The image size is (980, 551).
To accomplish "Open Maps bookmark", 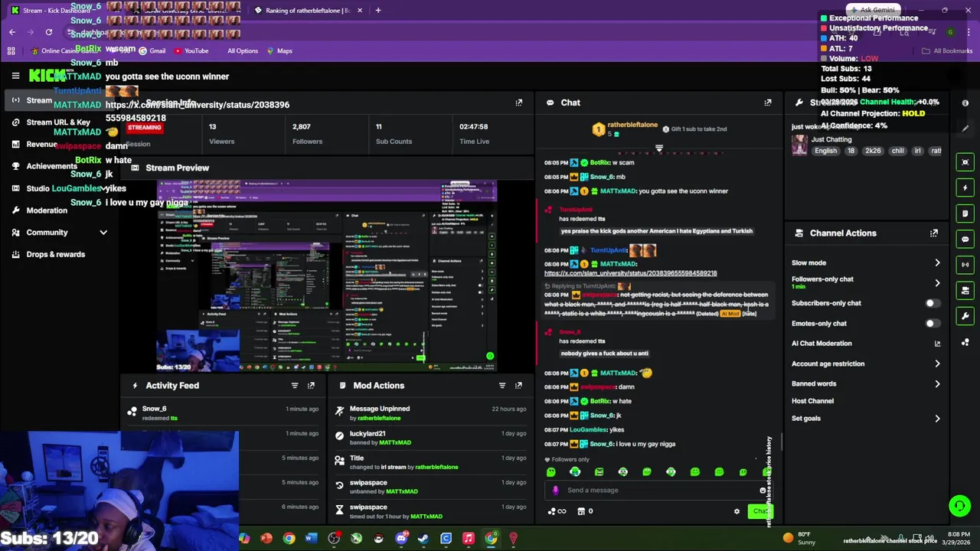I will pyautogui.click(x=279, y=51).
